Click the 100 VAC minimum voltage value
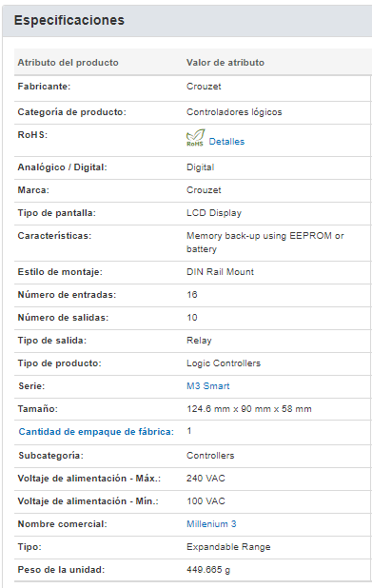 point(206,501)
